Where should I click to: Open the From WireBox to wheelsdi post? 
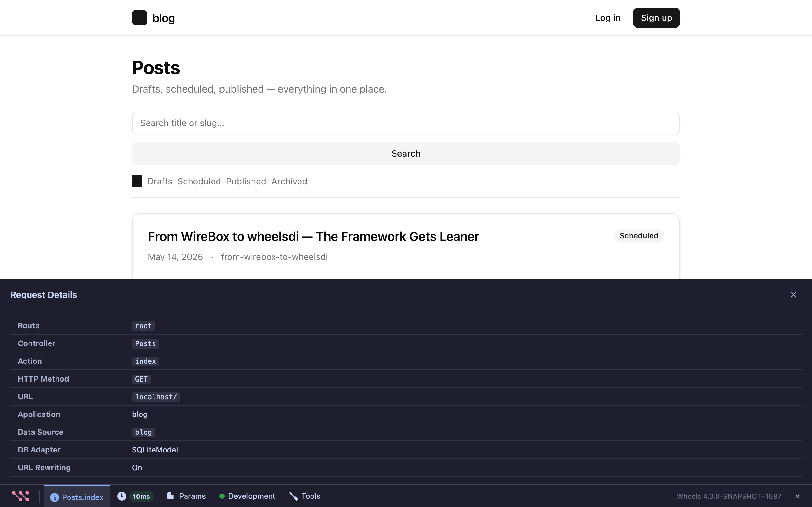[313, 236]
